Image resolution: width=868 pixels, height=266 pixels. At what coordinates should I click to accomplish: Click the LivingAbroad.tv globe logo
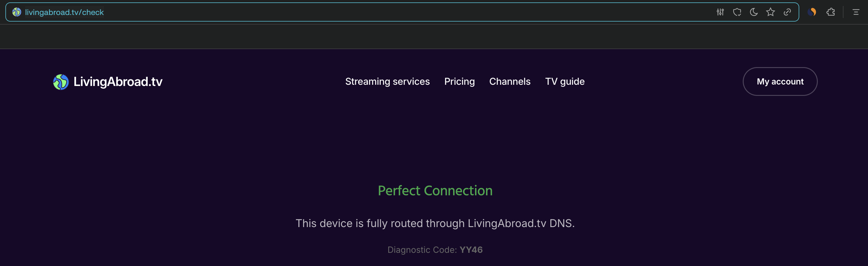tap(61, 82)
